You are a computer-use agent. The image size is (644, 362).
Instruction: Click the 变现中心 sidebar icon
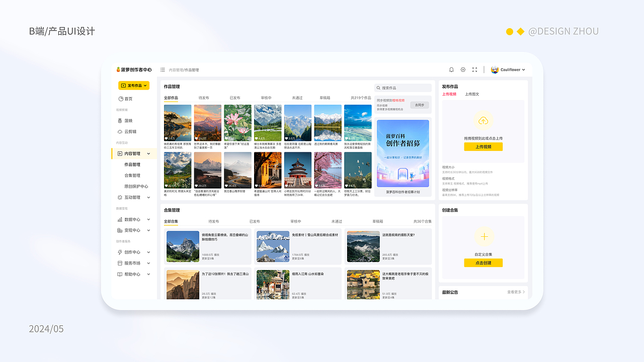120,230
